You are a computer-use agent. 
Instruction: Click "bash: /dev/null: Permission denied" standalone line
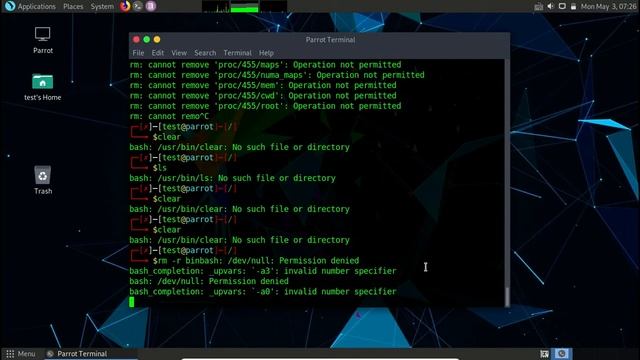209,281
